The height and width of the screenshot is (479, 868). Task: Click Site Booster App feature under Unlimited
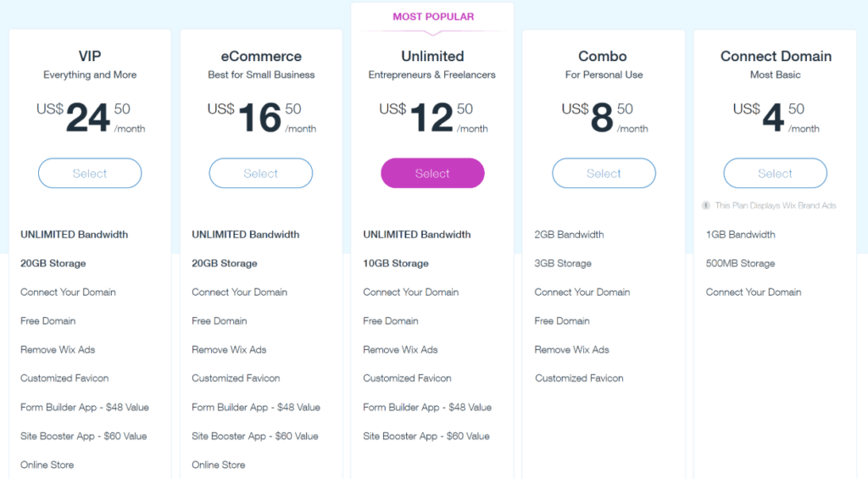point(426,436)
